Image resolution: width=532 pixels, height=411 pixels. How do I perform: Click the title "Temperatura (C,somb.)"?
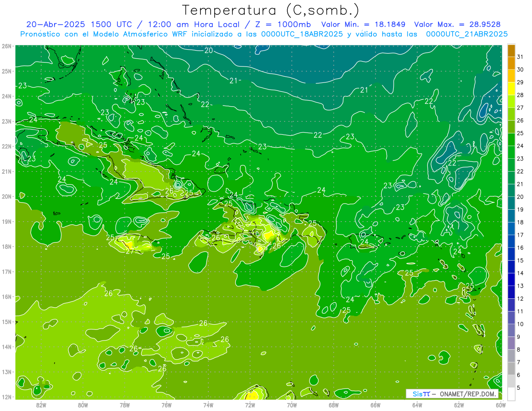271,10
